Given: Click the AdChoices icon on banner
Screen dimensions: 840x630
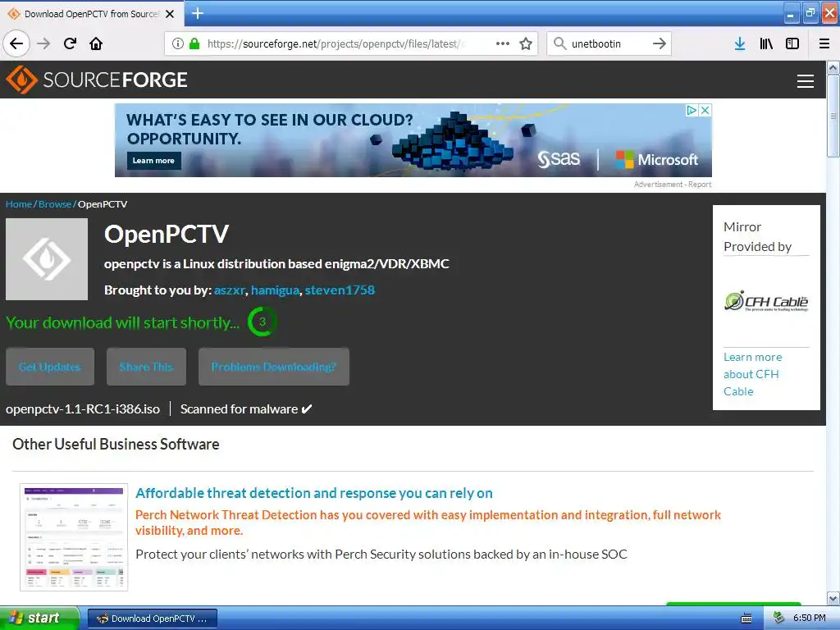Looking at the screenshot, I should pyautogui.click(x=692, y=110).
